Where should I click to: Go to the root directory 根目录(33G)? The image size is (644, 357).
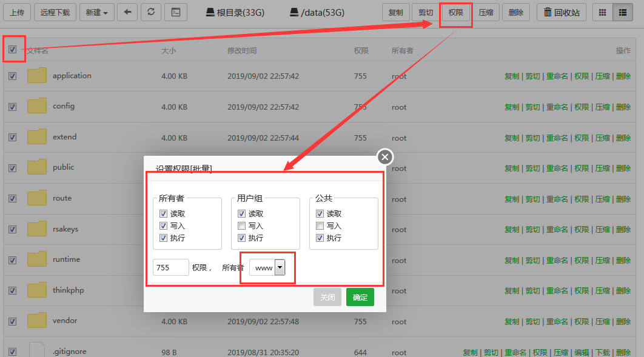point(235,13)
